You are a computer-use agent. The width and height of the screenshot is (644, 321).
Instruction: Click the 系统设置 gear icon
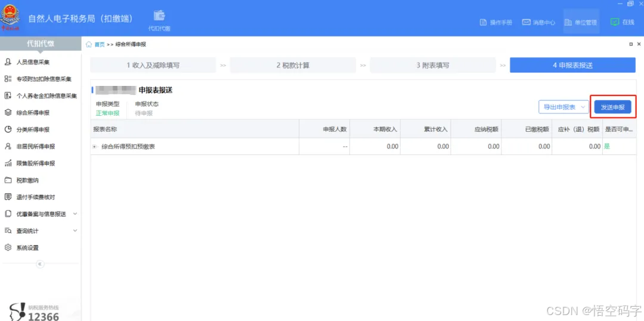[x=7, y=248]
